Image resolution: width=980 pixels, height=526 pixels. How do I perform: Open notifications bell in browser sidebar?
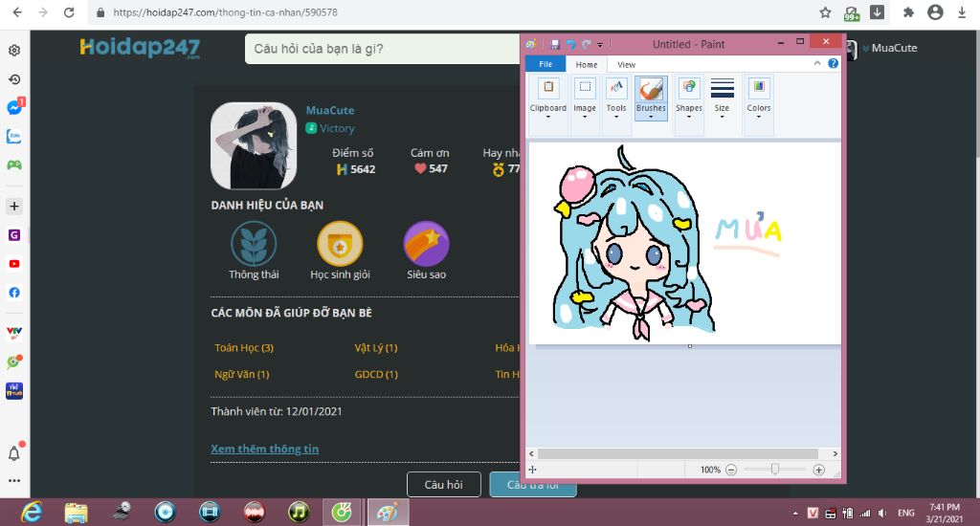[x=14, y=453]
